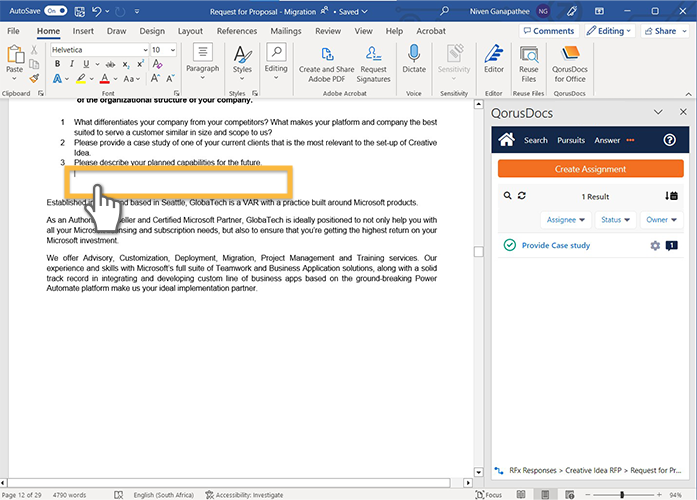Apply yellow text highlight color
The image size is (697, 500).
(81, 79)
